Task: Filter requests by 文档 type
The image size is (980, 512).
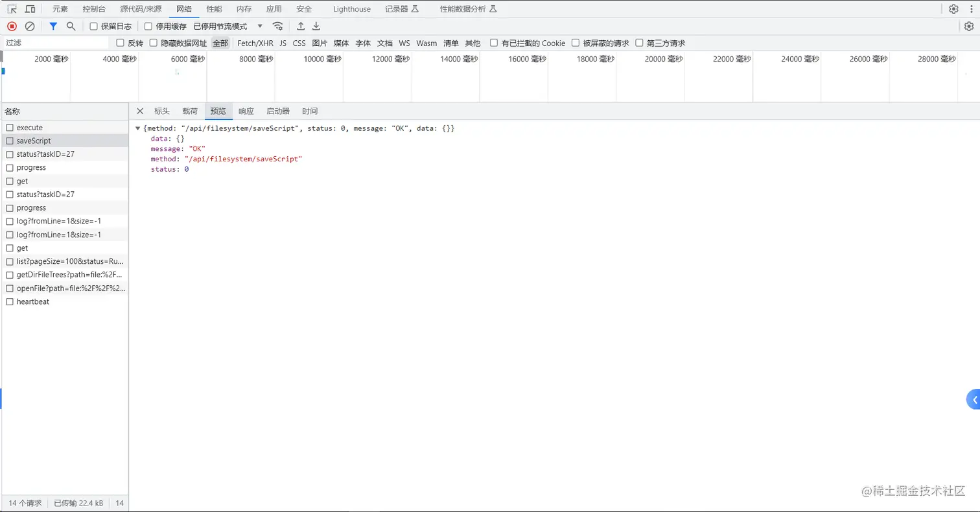Action: click(385, 43)
